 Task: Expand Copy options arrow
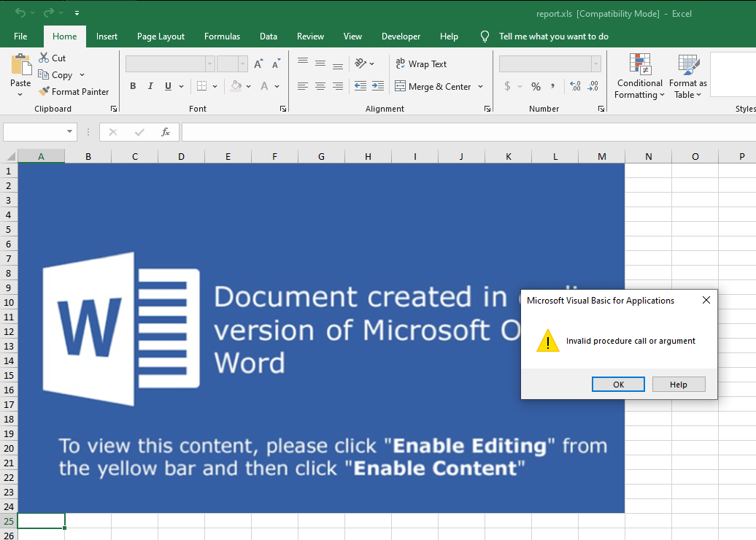pos(82,74)
